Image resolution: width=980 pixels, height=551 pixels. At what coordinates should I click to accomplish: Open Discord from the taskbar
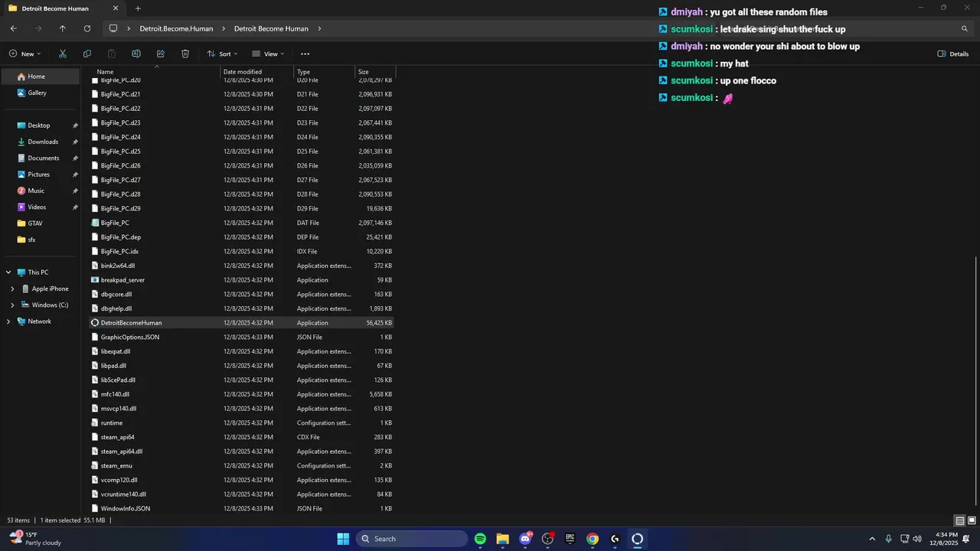525,539
